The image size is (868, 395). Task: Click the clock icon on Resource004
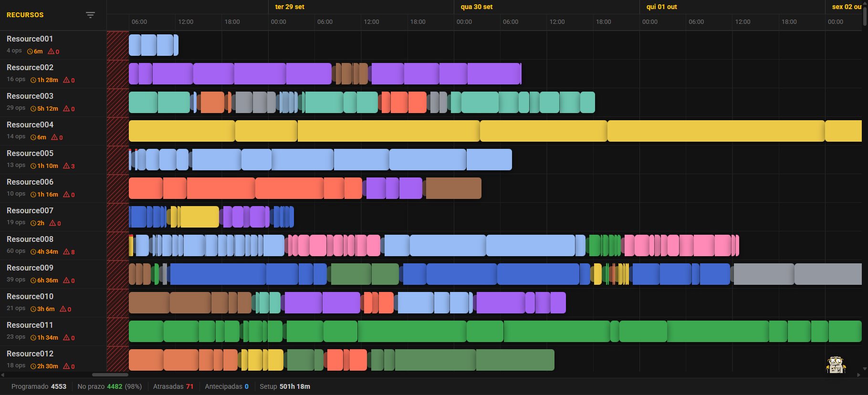pos(33,137)
